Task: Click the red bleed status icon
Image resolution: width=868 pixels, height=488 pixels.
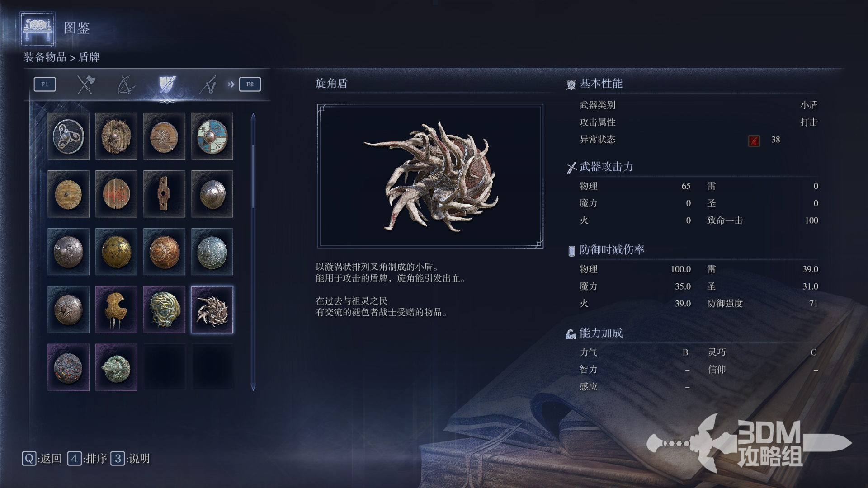Action: pos(754,141)
